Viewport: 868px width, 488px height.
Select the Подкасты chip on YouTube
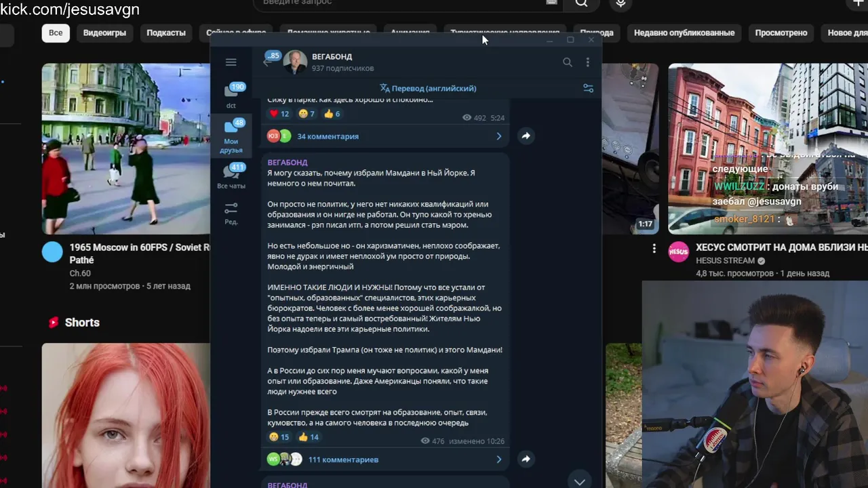tap(166, 33)
